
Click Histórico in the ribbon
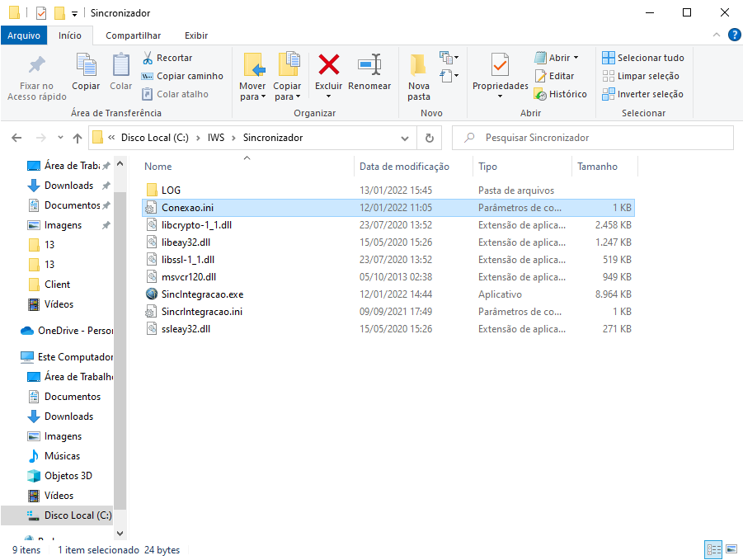[x=560, y=94]
